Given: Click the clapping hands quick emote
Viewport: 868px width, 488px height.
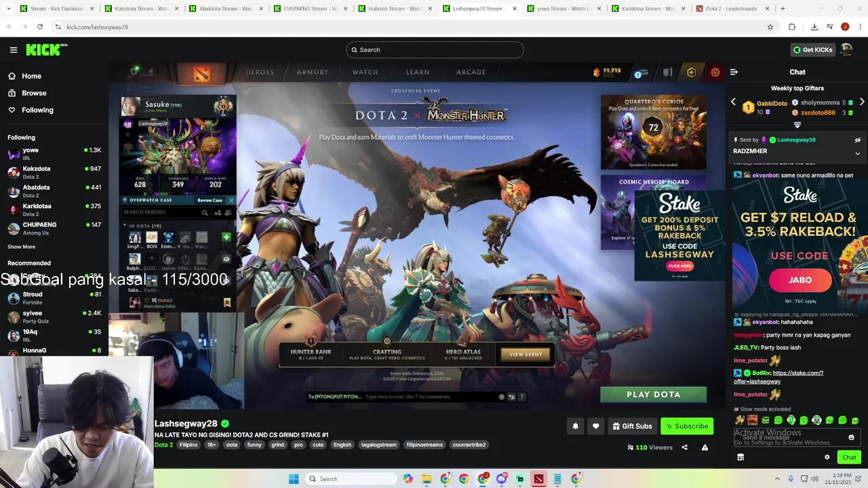Looking at the screenshot, I should coord(739,420).
